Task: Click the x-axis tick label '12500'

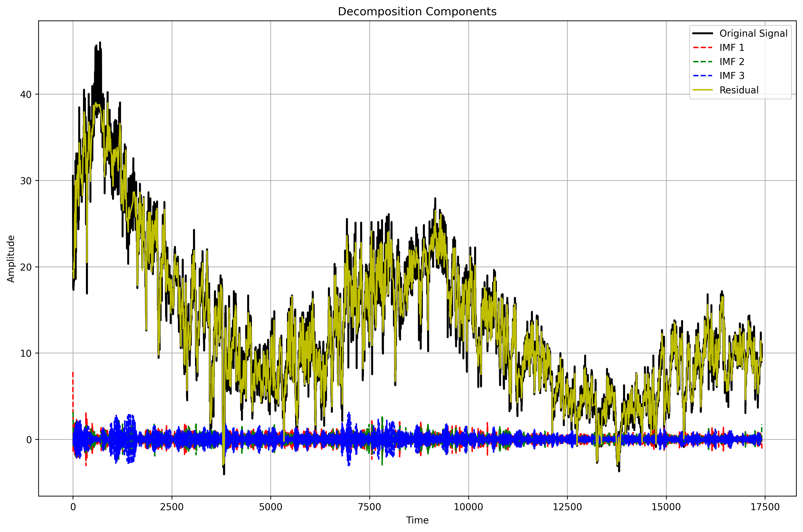Action: click(567, 507)
